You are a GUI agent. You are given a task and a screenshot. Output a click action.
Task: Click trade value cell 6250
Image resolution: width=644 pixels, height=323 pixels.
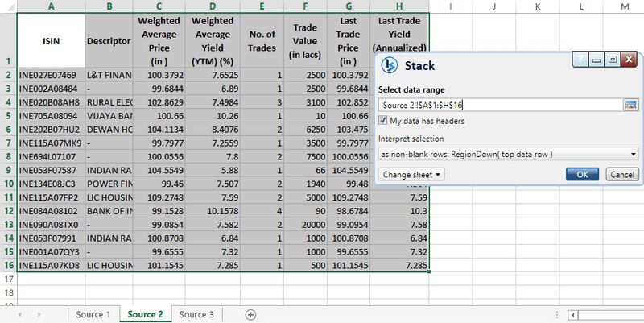(x=305, y=130)
